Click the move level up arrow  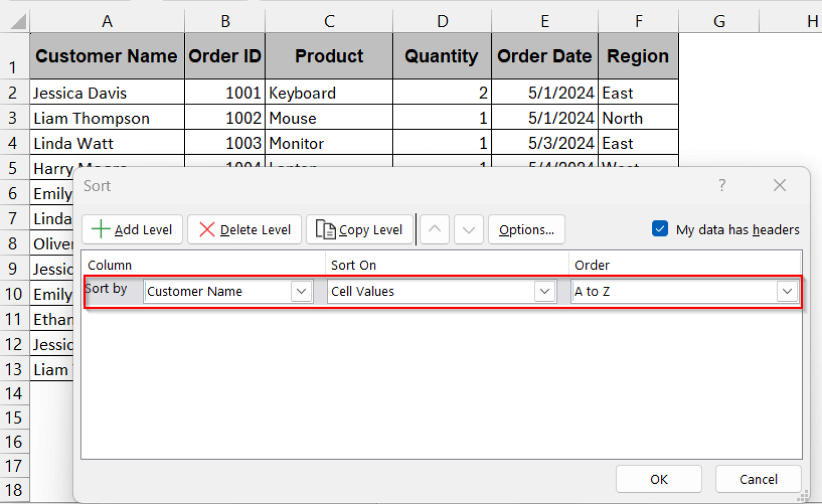click(434, 230)
